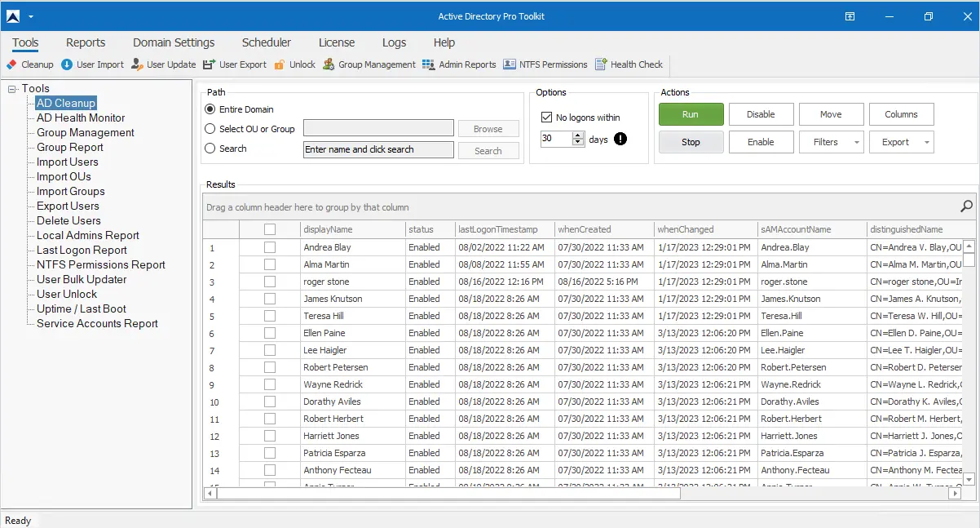This screenshot has width=980, height=528.
Task: Decrease the days value with the down arrow
Action: 579,143
